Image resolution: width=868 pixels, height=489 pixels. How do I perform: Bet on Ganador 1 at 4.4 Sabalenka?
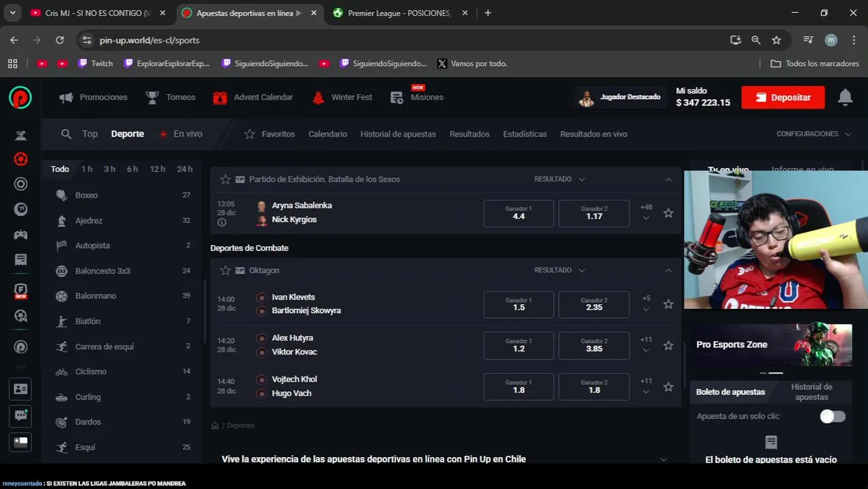click(518, 213)
